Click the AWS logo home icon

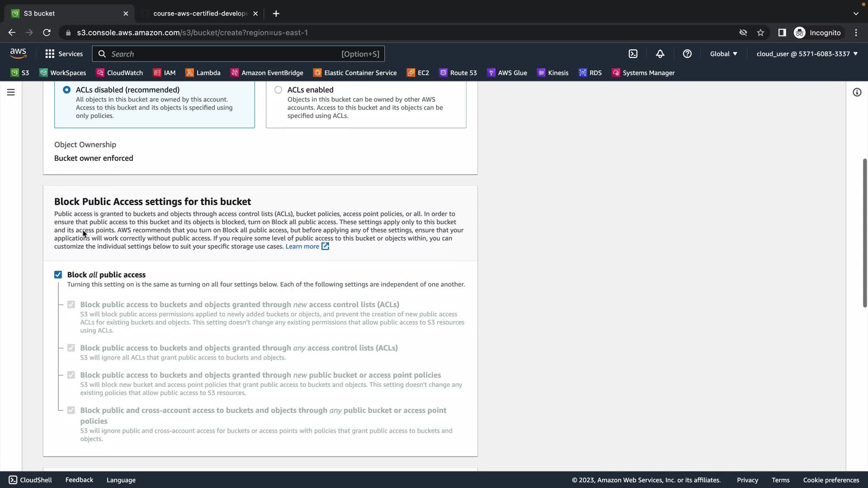pyautogui.click(x=18, y=53)
